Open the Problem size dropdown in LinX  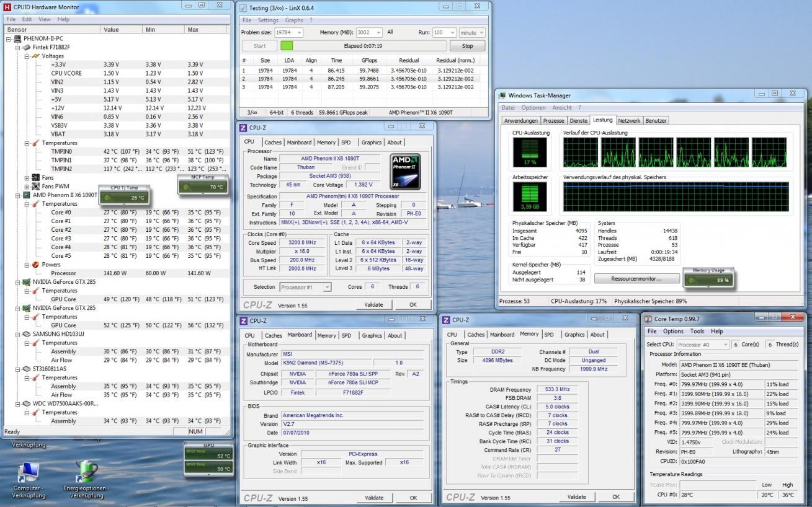point(300,32)
